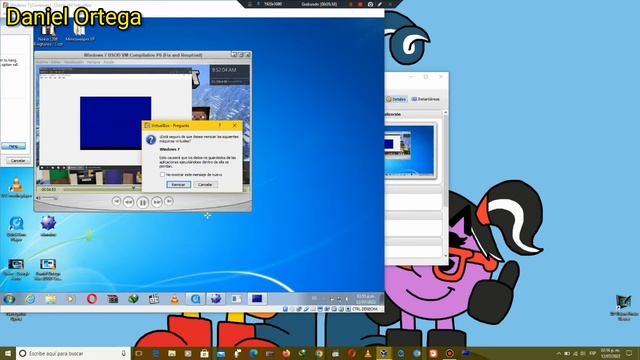
Task: Show hidden tray icons on Windows 10
Action: click(x=559, y=353)
